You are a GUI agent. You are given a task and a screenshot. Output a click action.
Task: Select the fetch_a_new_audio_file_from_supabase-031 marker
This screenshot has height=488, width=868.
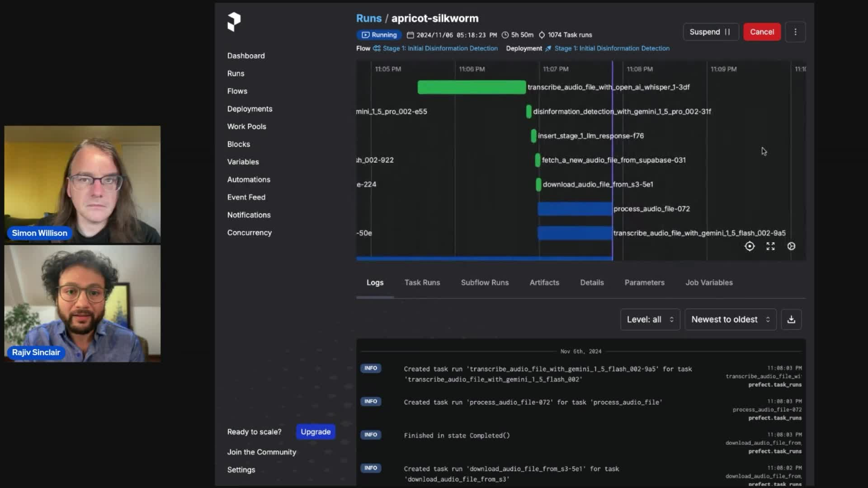click(x=538, y=160)
